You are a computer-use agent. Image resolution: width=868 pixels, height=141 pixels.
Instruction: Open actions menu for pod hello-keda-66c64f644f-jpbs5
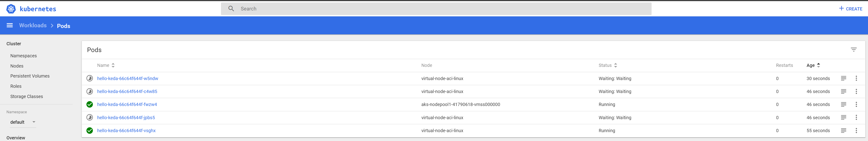pos(857,117)
